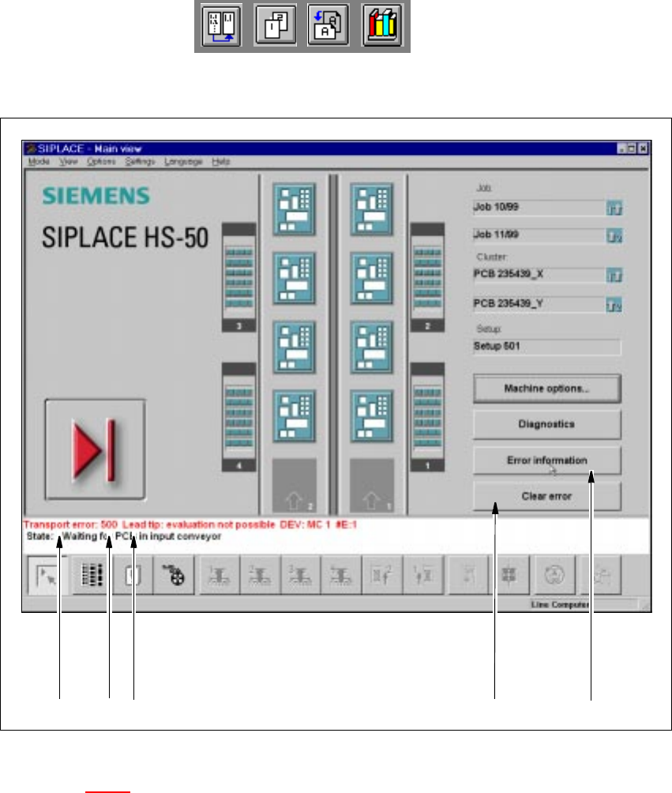Image resolution: width=672 pixels, height=793 pixels.
Task: Select feeder table 2
Action: coord(427,277)
